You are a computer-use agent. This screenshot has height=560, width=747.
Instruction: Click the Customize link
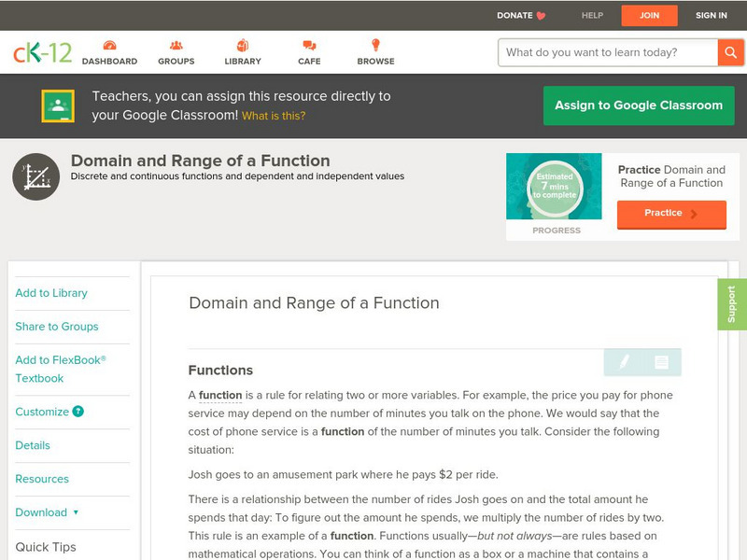[x=42, y=412]
